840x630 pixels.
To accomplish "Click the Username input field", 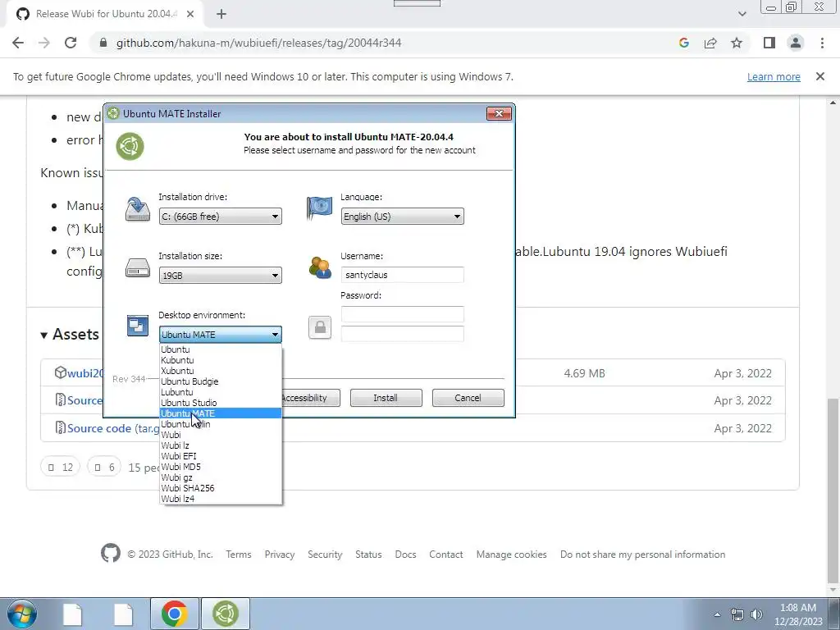I will tap(402, 275).
